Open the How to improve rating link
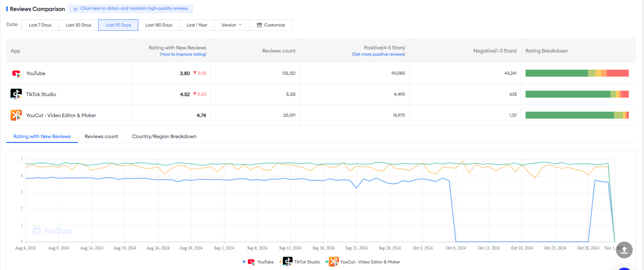Image resolution: width=644 pixels, height=270 pixels. [183, 54]
